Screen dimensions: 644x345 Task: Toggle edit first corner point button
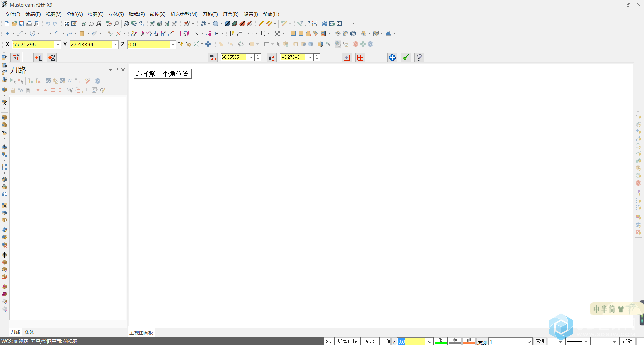pyautogui.click(x=38, y=58)
